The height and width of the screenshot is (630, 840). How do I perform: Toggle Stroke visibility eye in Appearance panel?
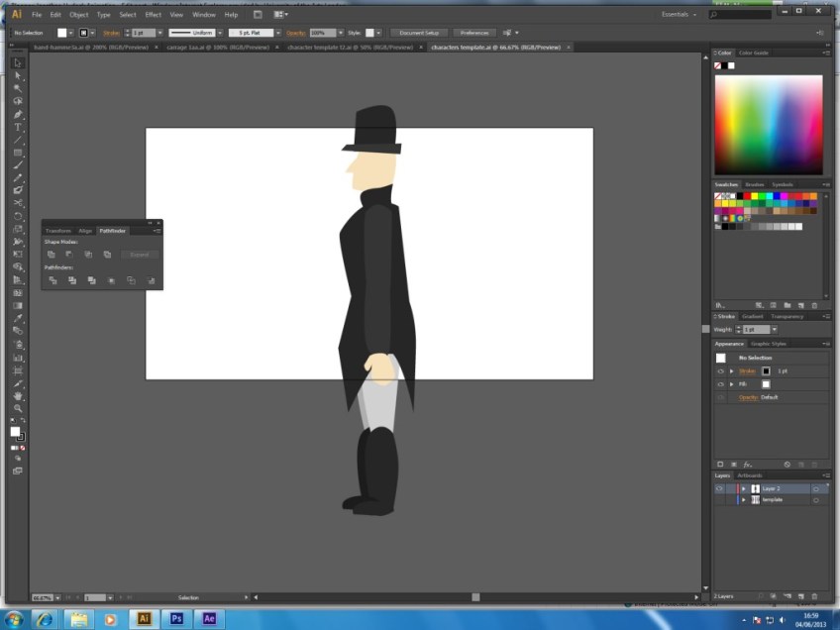pos(721,370)
